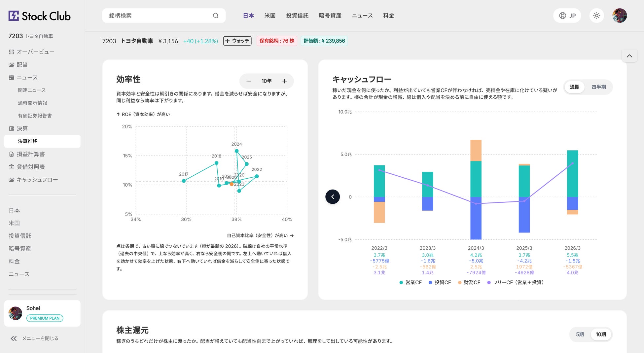The height and width of the screenshot is (353, 644).
Task: Open the 料金 top navigation tab
Action: (389, 16)
